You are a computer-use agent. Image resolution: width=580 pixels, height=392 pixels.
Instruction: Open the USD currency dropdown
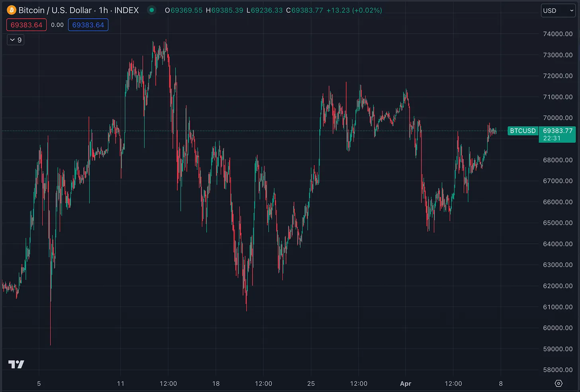[558, 11]
